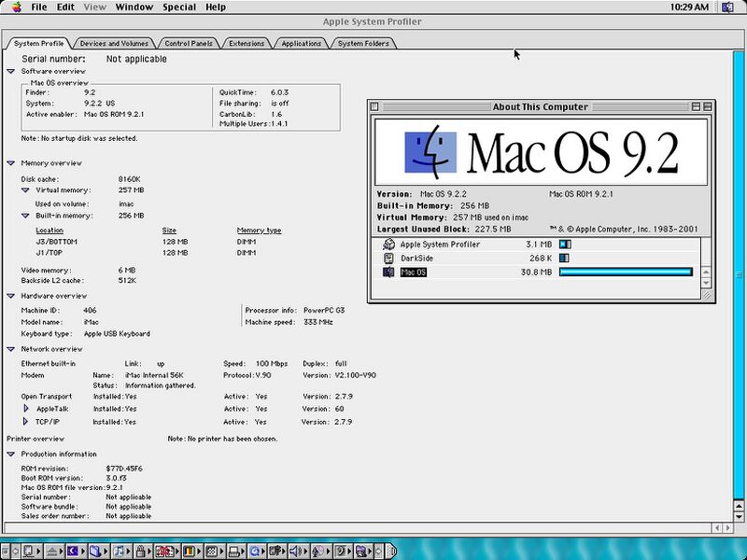Image resolution: width=747 pixels, height=560 pixels.
Task: Click the profiler vertical scrollbar up arrow
Action: pyautogui.click(x=739, y=506)
